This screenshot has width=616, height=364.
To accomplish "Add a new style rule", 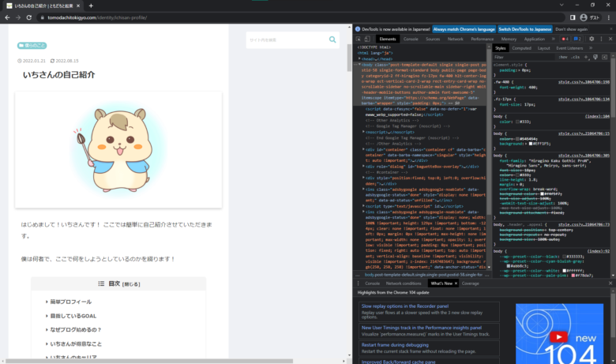I will [586, 57].
